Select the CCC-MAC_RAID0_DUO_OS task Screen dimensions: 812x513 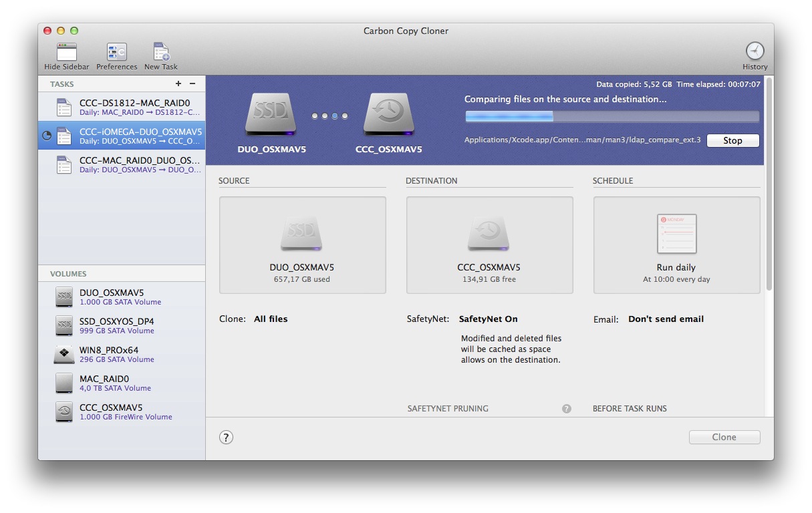122,164
